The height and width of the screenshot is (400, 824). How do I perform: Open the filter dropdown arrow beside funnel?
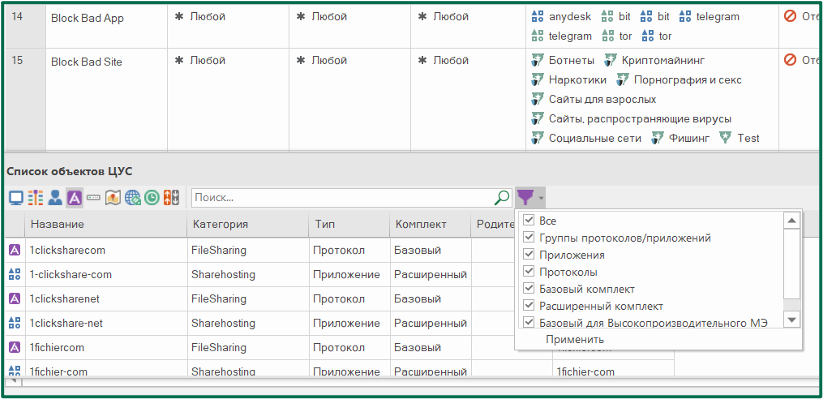[x=540, y=199]
